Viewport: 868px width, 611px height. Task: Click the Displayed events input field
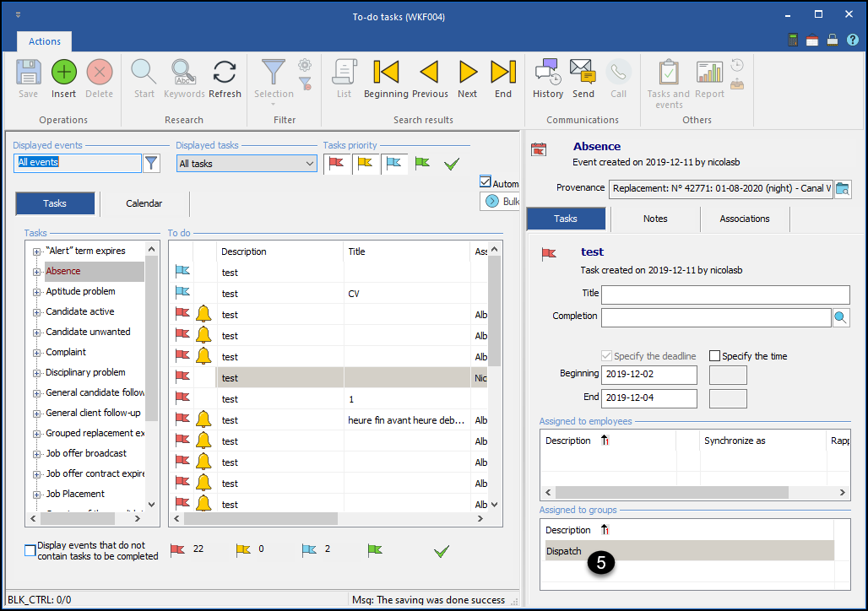click(77, 163)
